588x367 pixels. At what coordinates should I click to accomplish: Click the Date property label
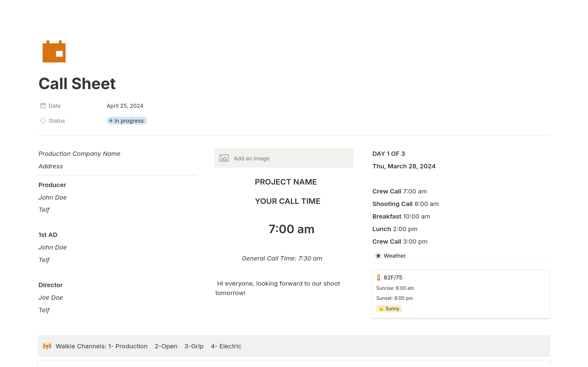click(x=55, y=106)
